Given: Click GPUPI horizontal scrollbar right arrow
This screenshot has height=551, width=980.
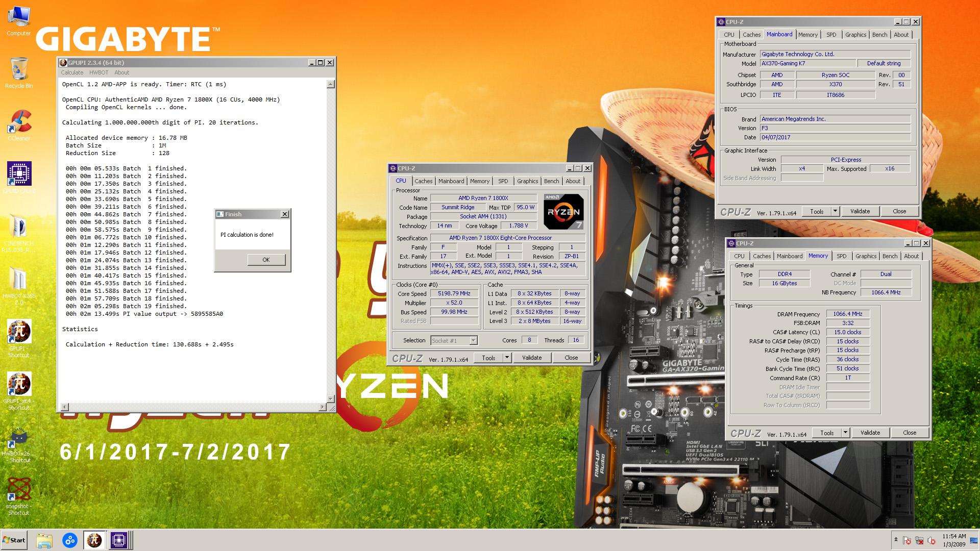Looking at the screenshot, I should 322,407.
